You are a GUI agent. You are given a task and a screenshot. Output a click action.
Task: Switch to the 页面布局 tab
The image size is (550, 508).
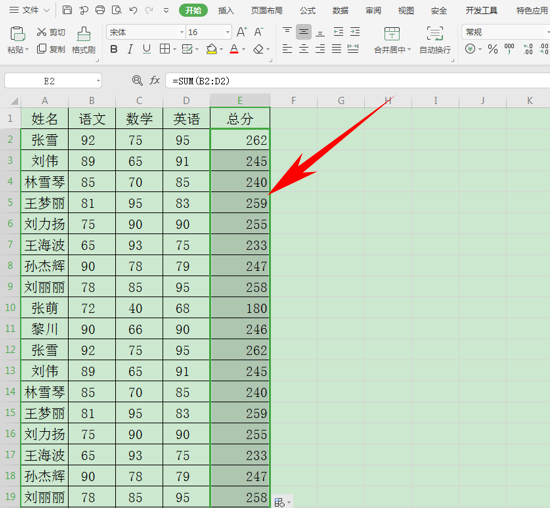267,11
